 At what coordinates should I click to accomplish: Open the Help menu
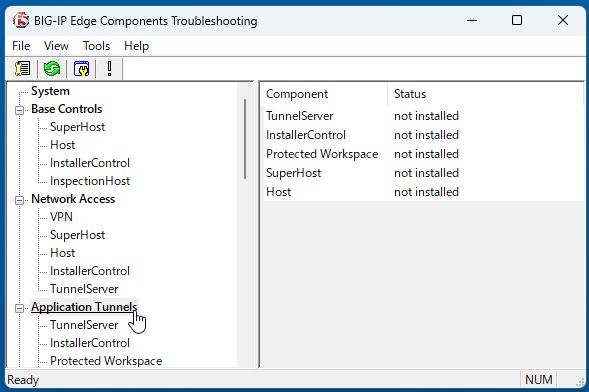click(136, 46)
